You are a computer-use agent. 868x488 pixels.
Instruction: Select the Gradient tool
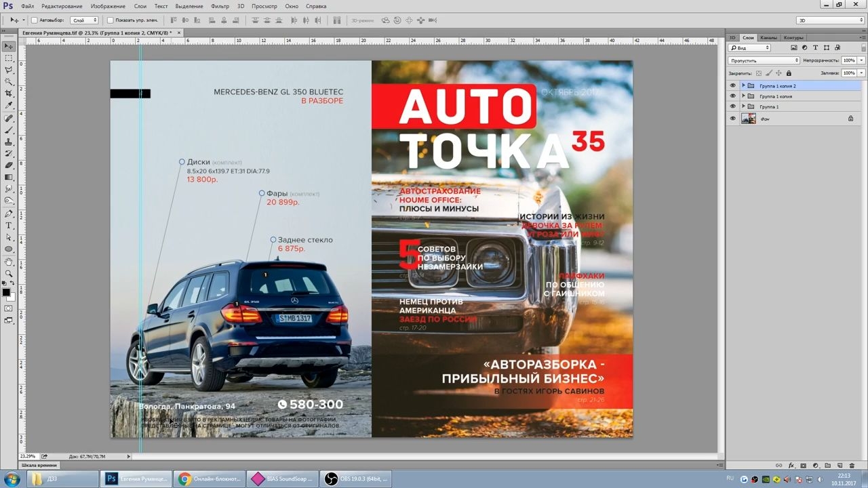point(9,177)
